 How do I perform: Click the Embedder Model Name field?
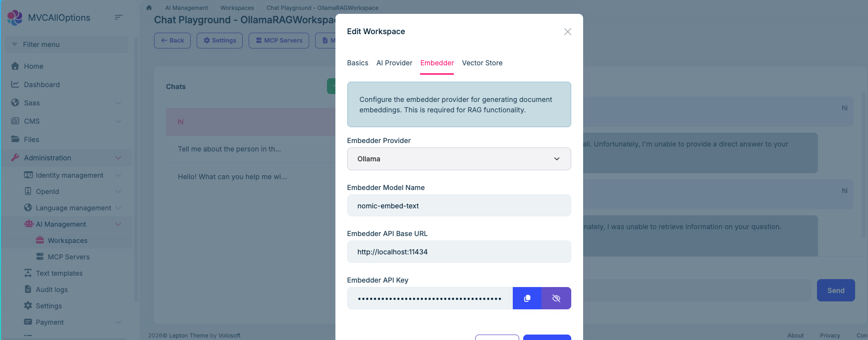coord(459,206)
